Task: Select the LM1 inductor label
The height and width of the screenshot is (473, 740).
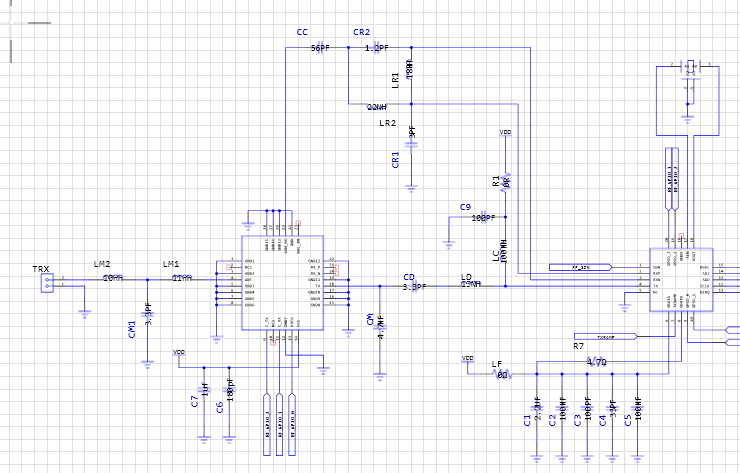Action: 171,264
